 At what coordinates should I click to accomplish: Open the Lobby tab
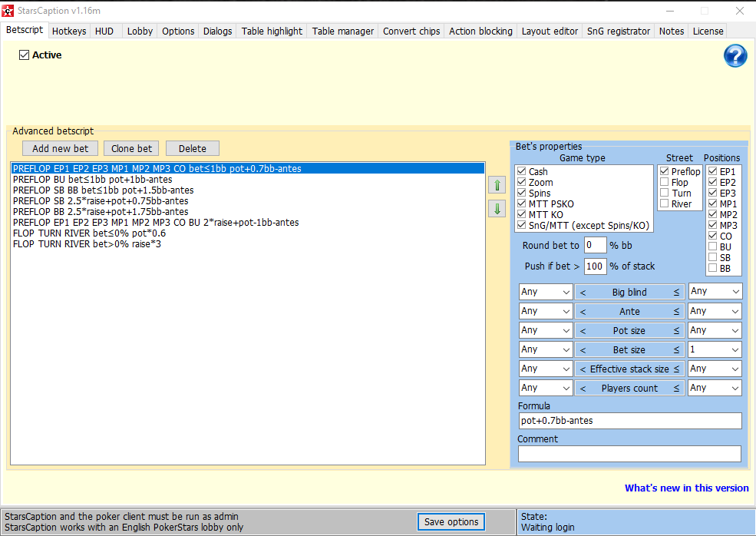(140, 31)
